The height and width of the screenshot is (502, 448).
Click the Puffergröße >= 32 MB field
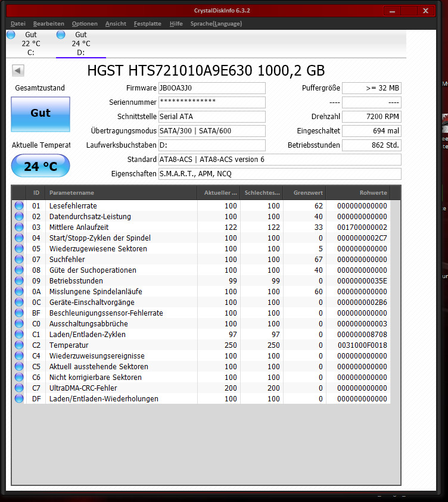tap(372, 88)
